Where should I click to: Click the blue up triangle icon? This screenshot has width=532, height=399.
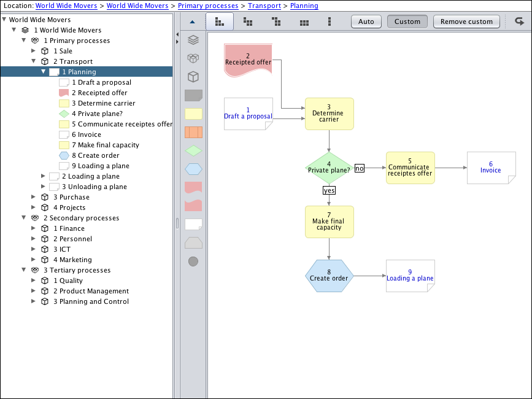193,21
